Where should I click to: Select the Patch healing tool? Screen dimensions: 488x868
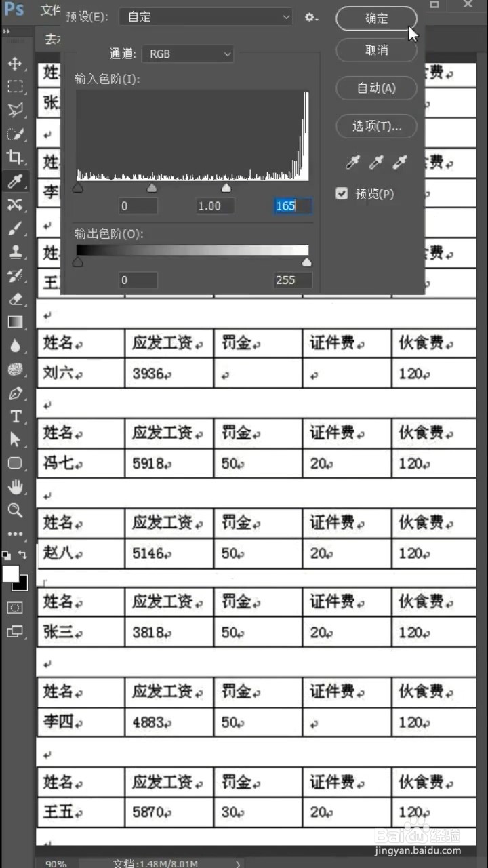[15, 204]
